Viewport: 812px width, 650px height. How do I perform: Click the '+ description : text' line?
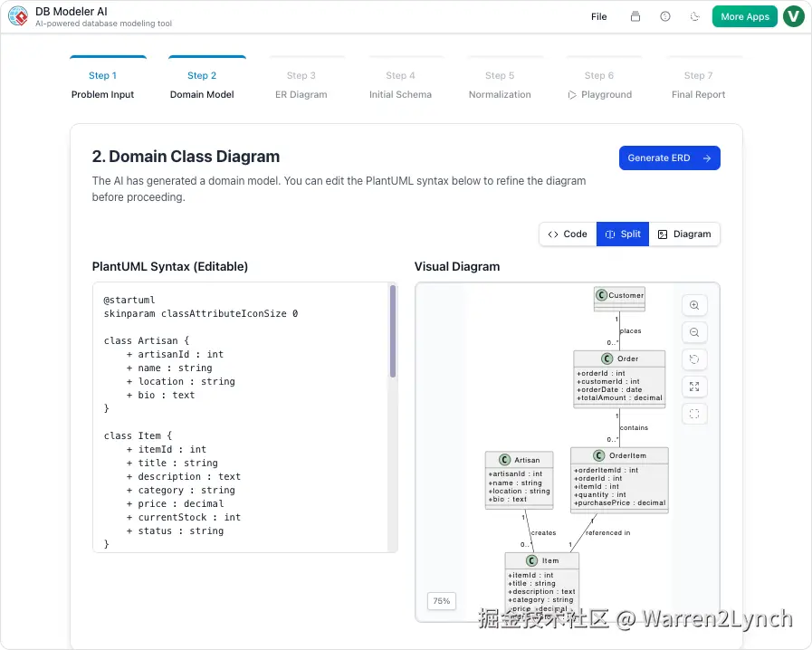pos(184,476)
